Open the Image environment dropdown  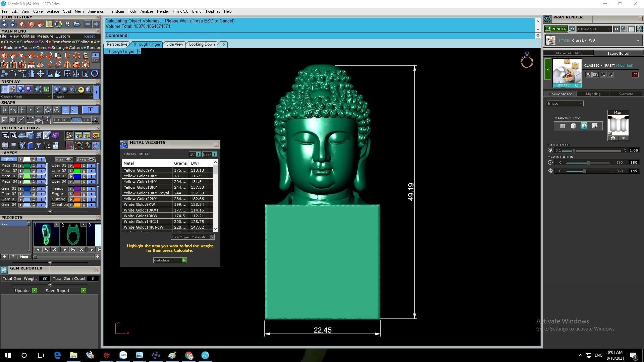(565, 104)
